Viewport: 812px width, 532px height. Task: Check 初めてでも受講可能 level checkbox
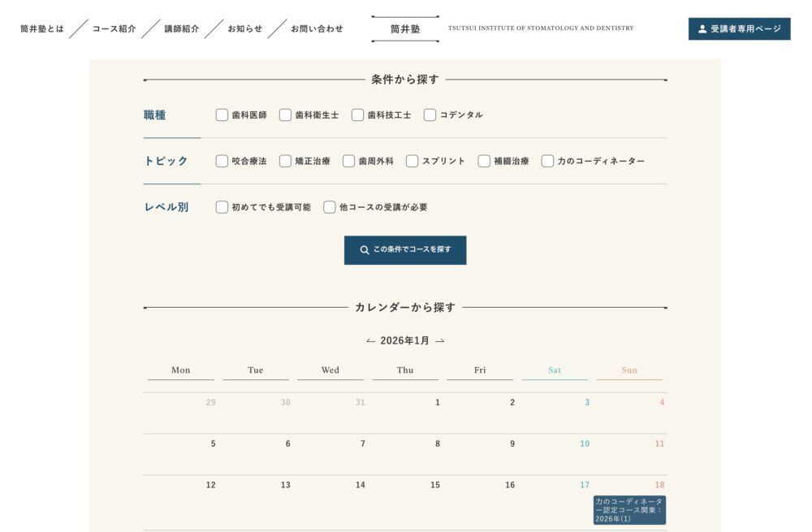222,207
